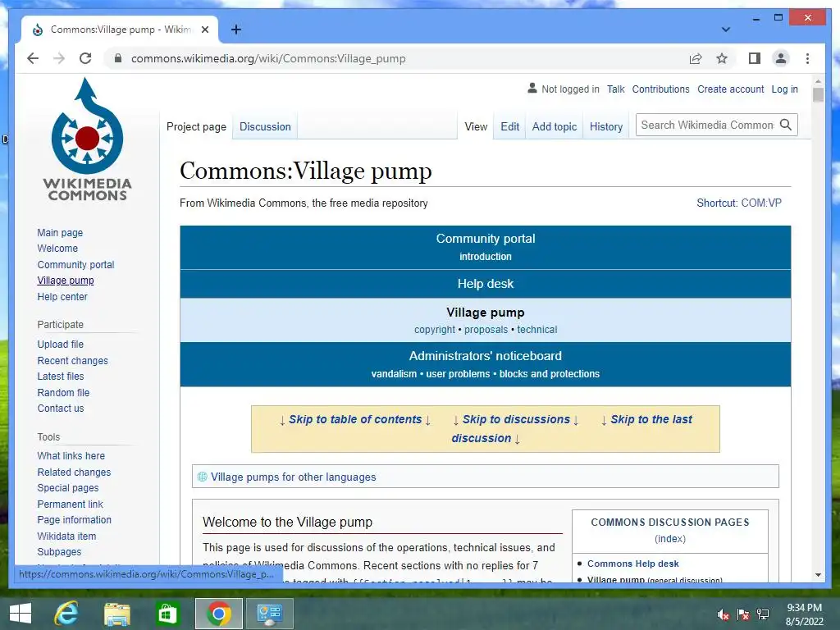Click the Welcome sidebar link

tap(57, 249)
